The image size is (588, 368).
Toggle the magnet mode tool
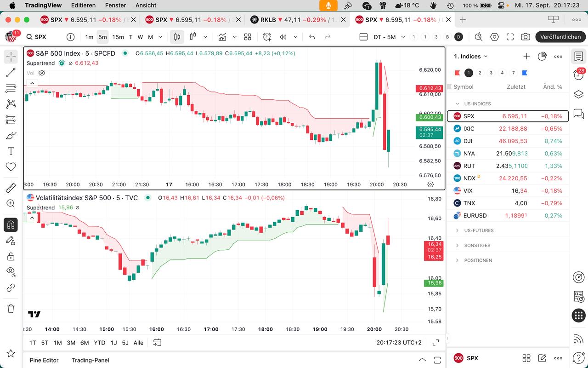[x=11, y=225]
